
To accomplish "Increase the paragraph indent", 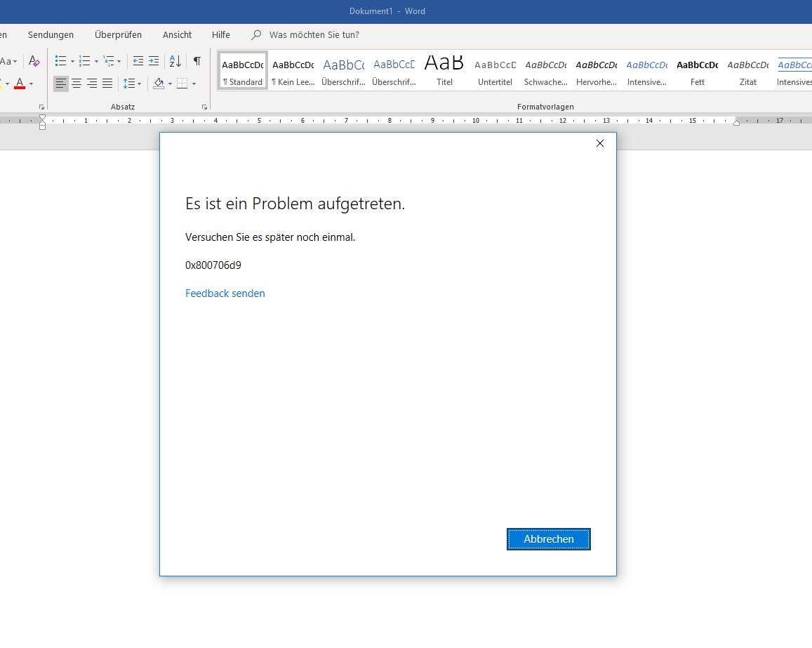I will coord(154,61).
